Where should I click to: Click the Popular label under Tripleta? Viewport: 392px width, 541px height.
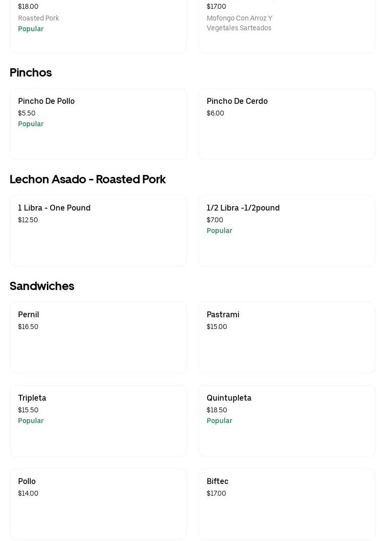click(x=31, y=421)
